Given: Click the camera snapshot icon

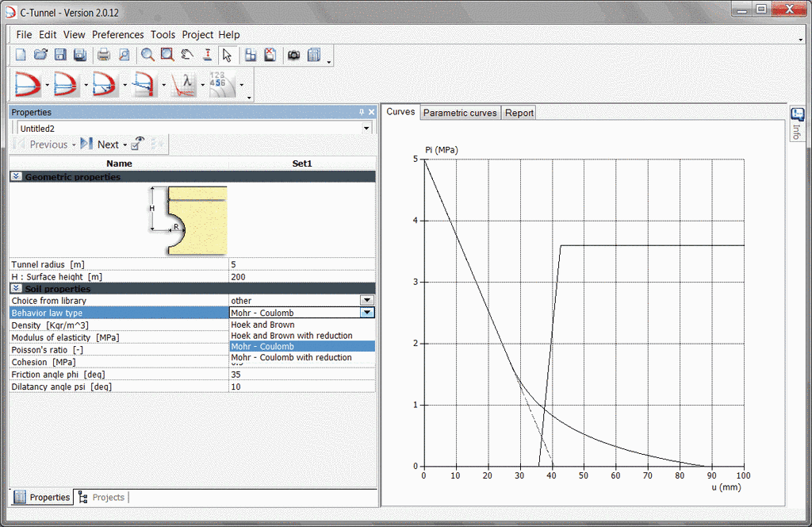Looking at the screenshot, I should click(x=293, y=55).
